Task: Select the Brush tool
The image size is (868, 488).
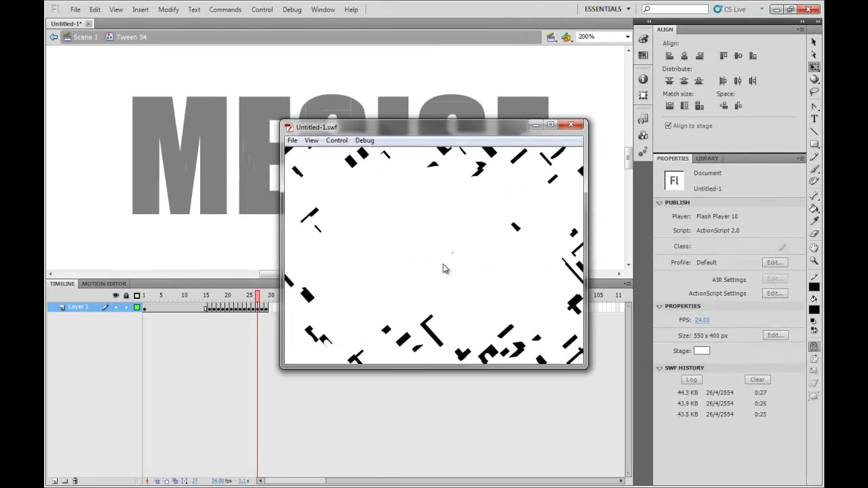Action: coord(814,169)
